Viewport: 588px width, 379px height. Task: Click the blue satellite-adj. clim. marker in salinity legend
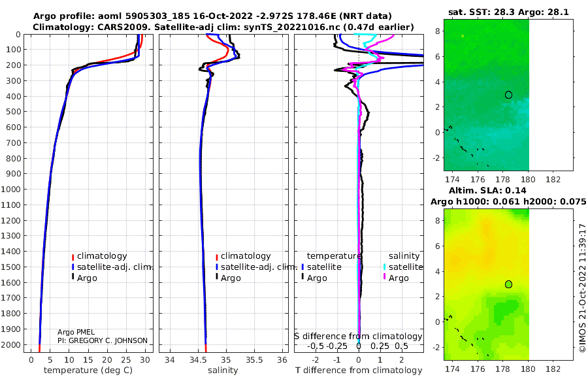tap(217, 267)
